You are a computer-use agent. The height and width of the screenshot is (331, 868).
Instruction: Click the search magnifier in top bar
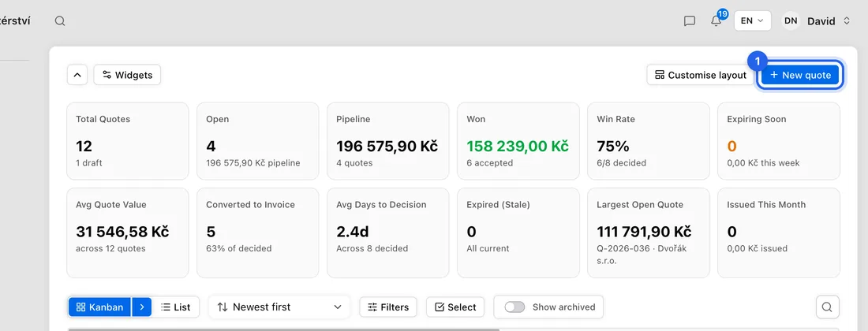point(60,21)
